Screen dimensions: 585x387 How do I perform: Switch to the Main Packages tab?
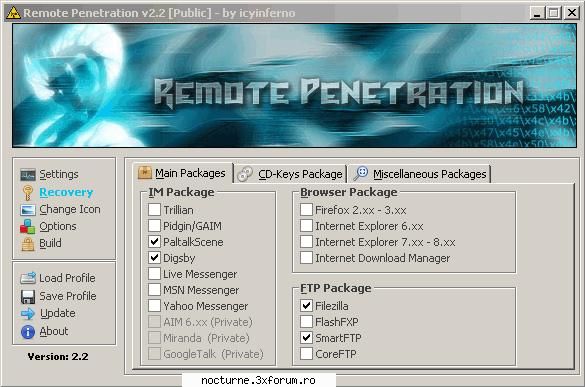[x=182, y=173]
